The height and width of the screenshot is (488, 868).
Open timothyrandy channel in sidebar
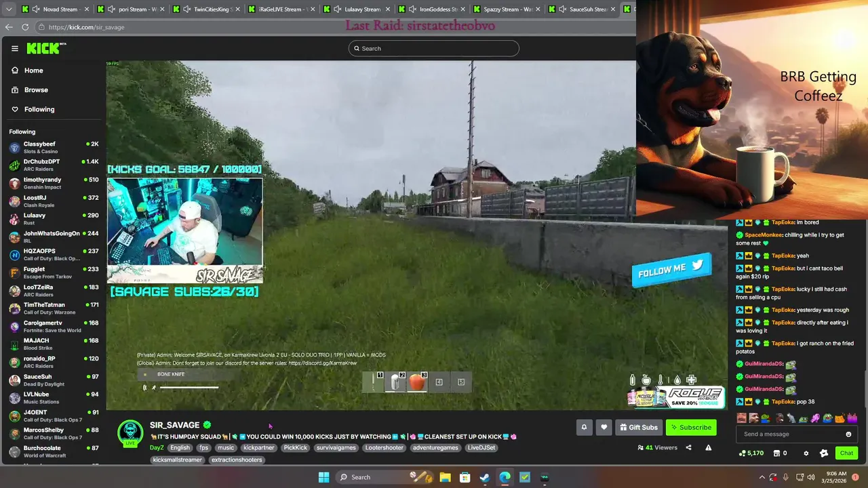coord(54,183)
